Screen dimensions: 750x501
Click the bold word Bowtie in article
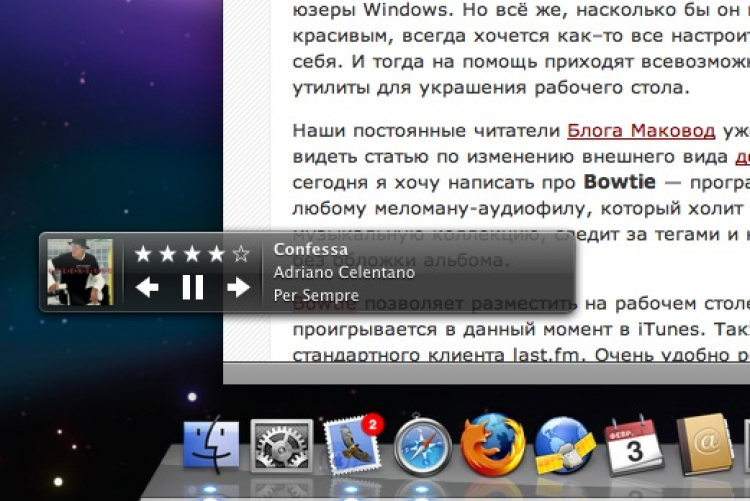click(x=619, y=182)
